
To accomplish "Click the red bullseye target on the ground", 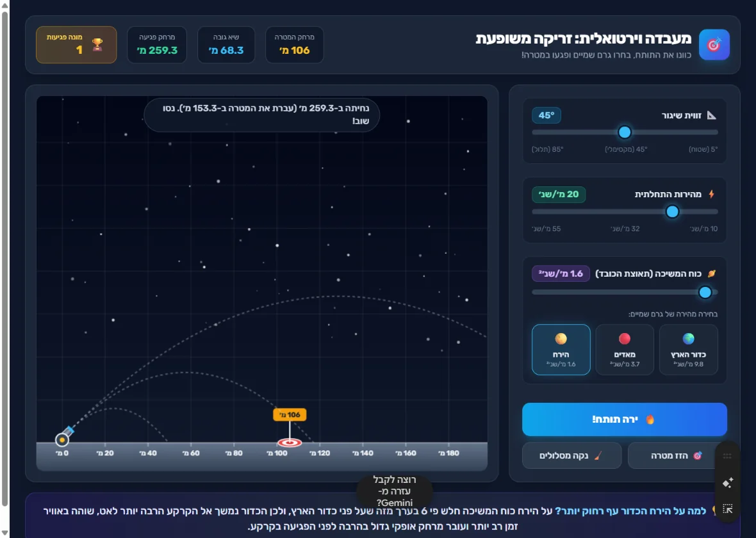I will point(290,443).
